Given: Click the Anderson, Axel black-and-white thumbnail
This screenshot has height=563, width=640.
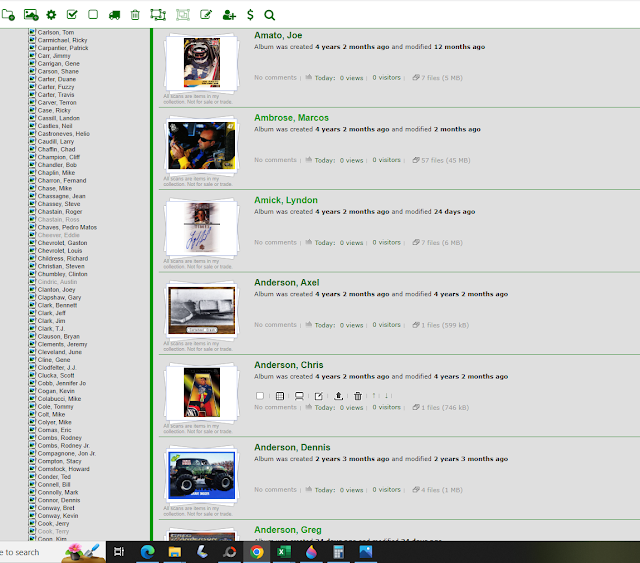Looking at the screenshot, I should click(202, 310).
